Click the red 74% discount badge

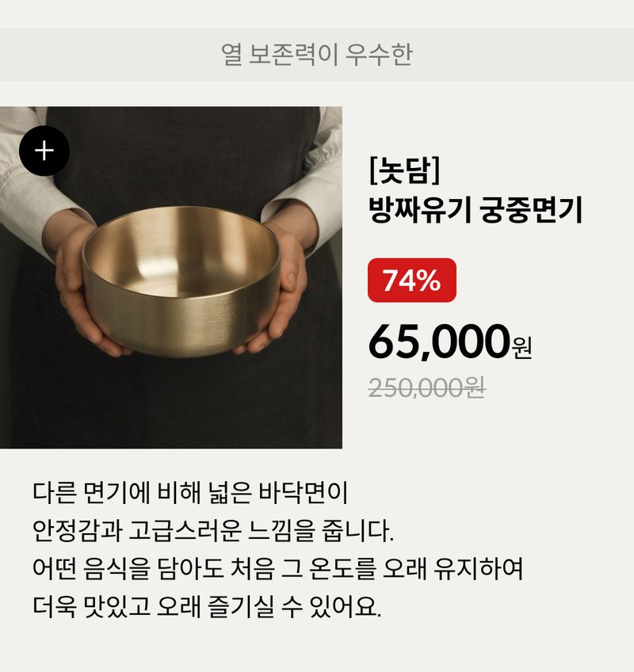[x=411, y=281]
